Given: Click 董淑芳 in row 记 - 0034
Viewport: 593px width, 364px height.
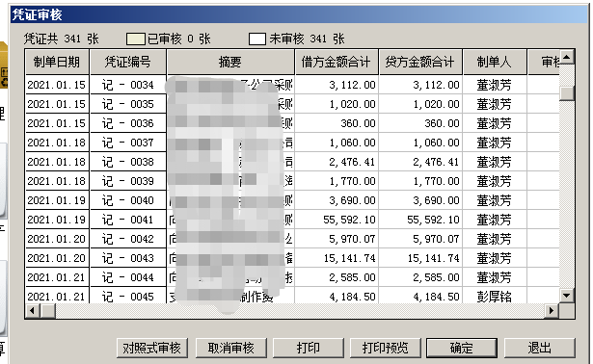Looking at the screenshot, I should click(x=495, y=85).
